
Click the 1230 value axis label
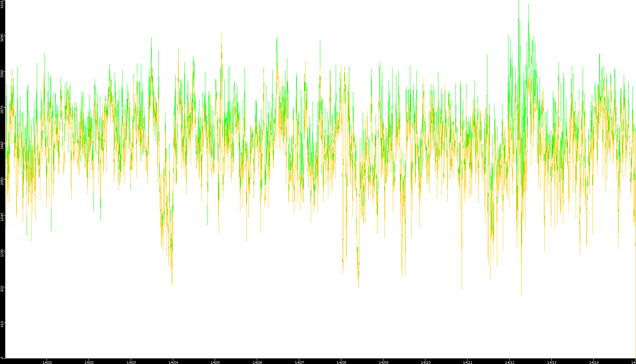point(2,252)
